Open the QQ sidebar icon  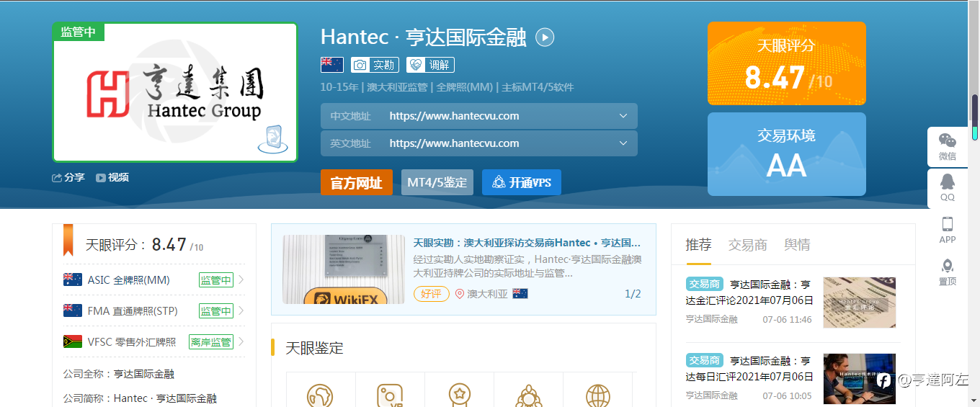[948, 182]
